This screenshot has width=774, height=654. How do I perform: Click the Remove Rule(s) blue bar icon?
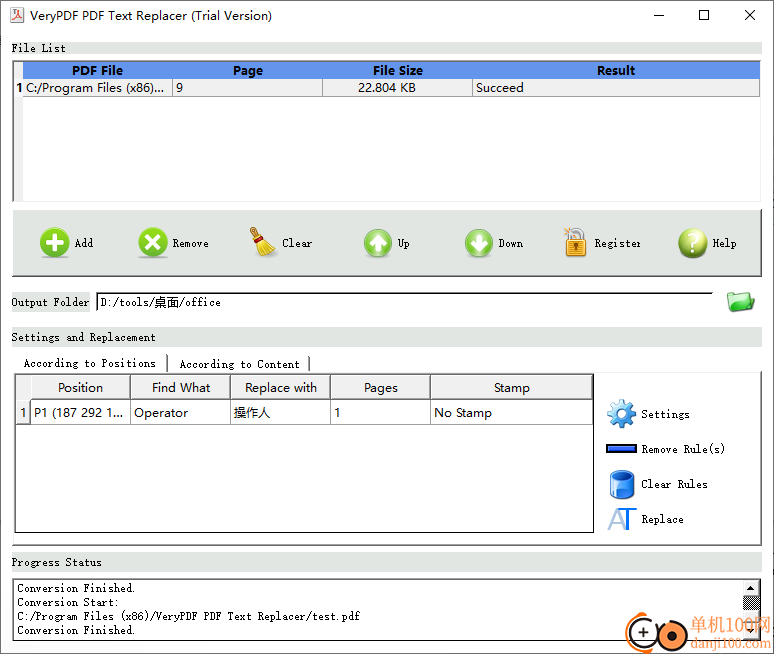point(621,449)
